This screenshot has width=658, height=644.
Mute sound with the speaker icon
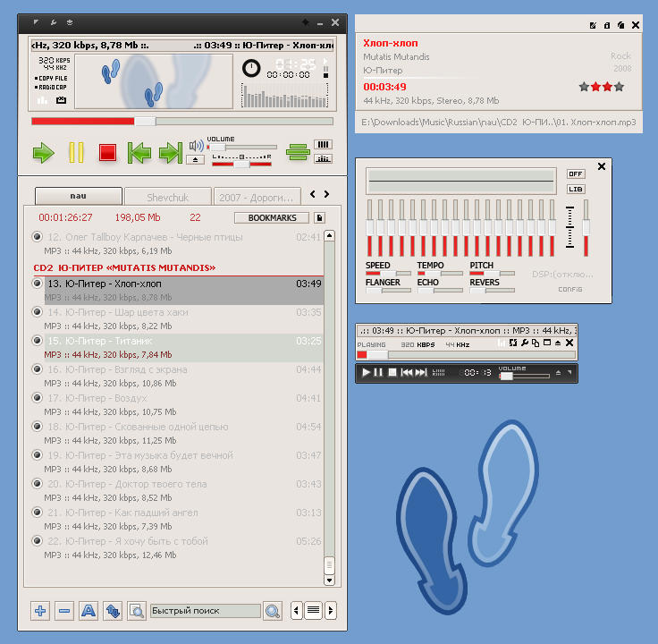point(196,146)
